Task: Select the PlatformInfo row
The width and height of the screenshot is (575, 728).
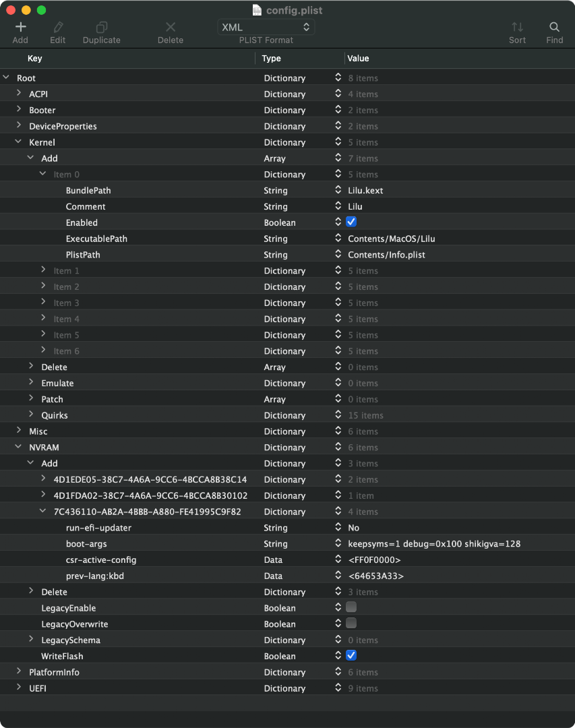Action: [54, 672]
